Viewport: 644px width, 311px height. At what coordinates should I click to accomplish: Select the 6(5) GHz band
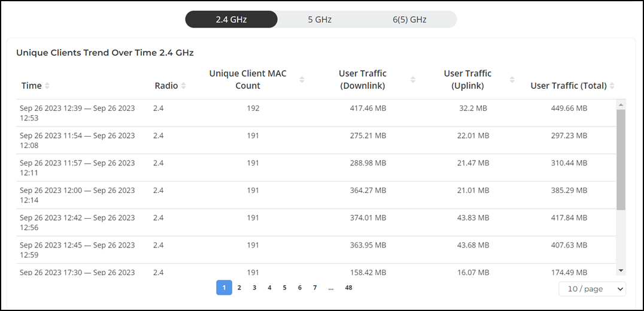click(x=409, y=19)
